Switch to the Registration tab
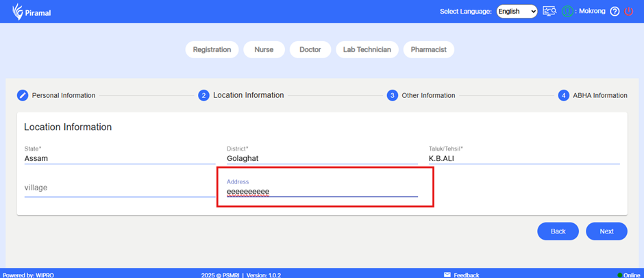 (x=212, y=50)
